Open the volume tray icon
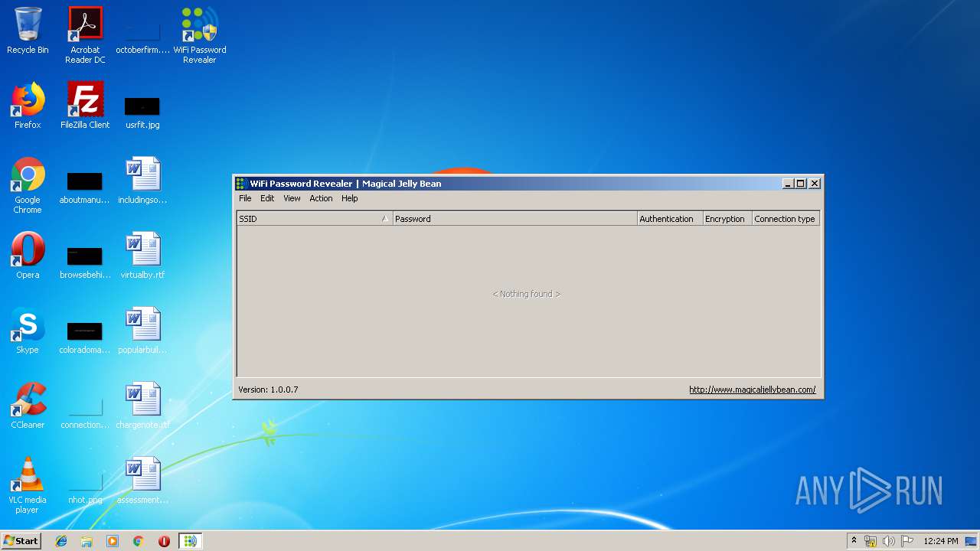The height and width of the screenshot is (551, 980). click(x=889, y=541)
